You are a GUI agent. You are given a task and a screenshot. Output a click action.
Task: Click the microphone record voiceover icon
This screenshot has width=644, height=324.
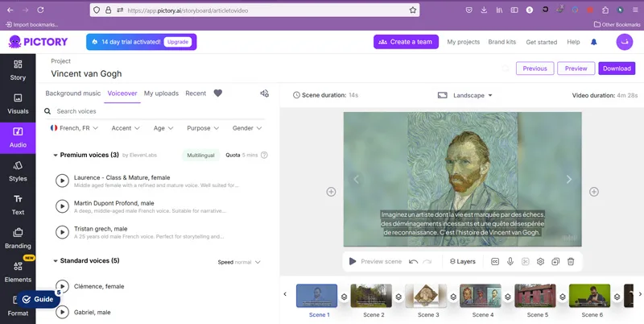tap(510, 261)
